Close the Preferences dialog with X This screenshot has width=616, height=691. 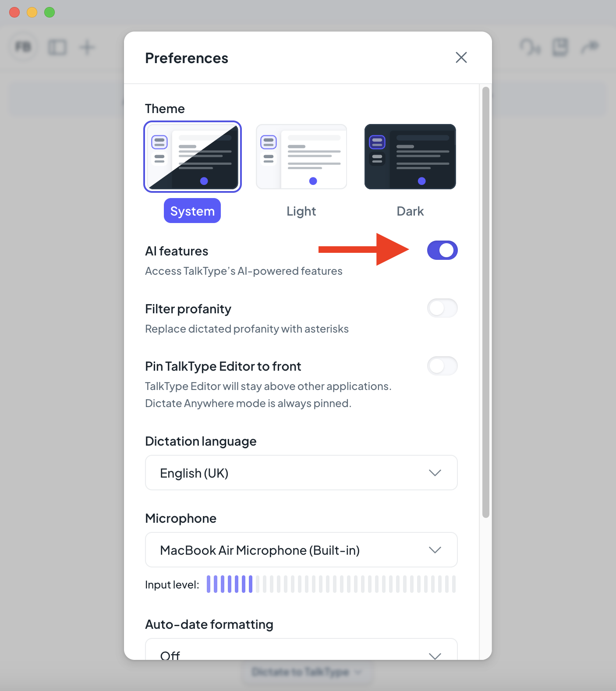click(x=461, y=57)
